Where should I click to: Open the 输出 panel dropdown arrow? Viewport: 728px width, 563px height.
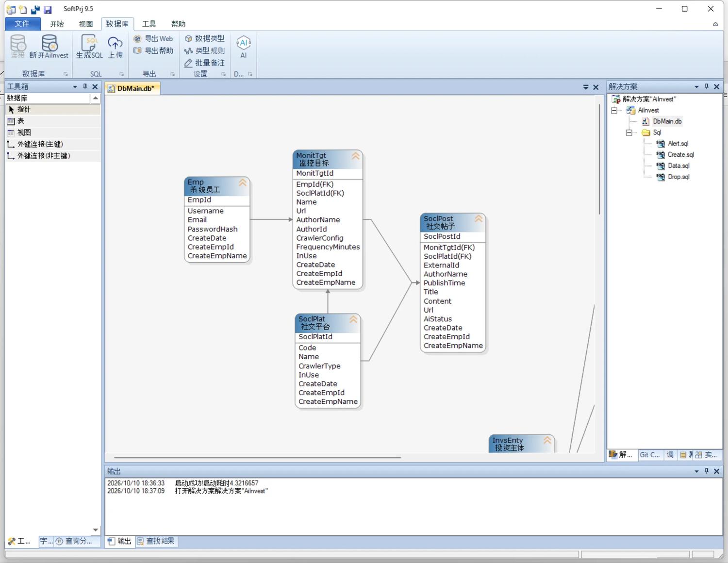tap(697, 471)
